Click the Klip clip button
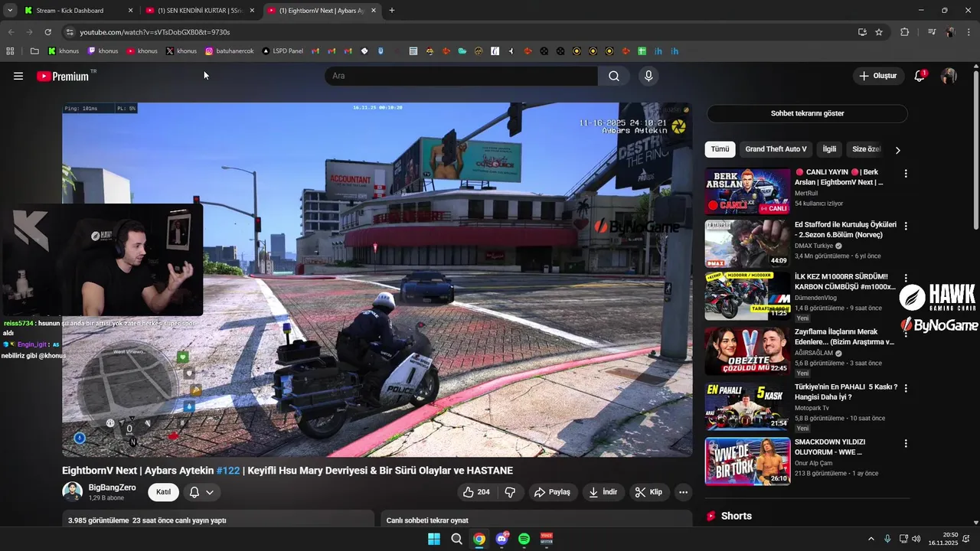 [649, 492]
